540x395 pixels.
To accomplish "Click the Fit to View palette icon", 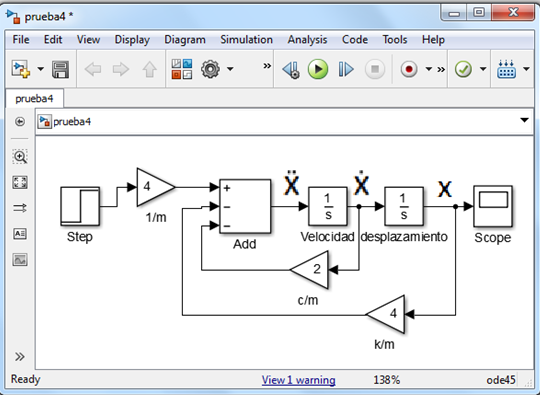I will tap(20, 182).
